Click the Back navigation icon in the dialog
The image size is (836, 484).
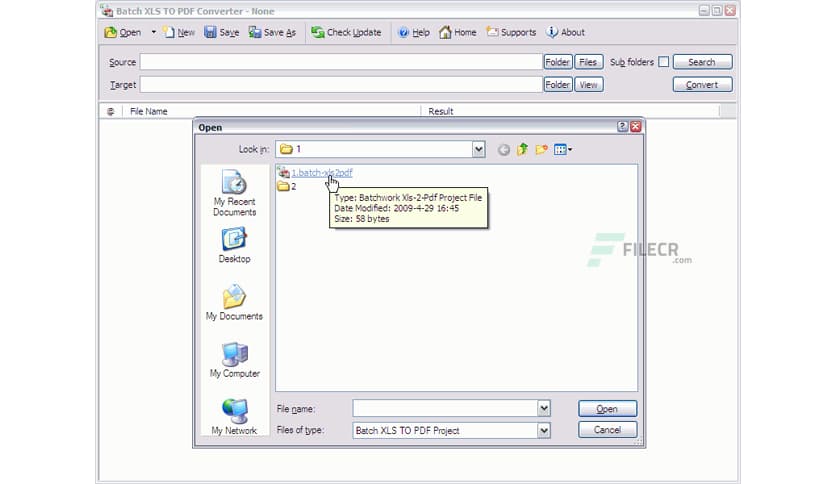[x=503, y=150]
